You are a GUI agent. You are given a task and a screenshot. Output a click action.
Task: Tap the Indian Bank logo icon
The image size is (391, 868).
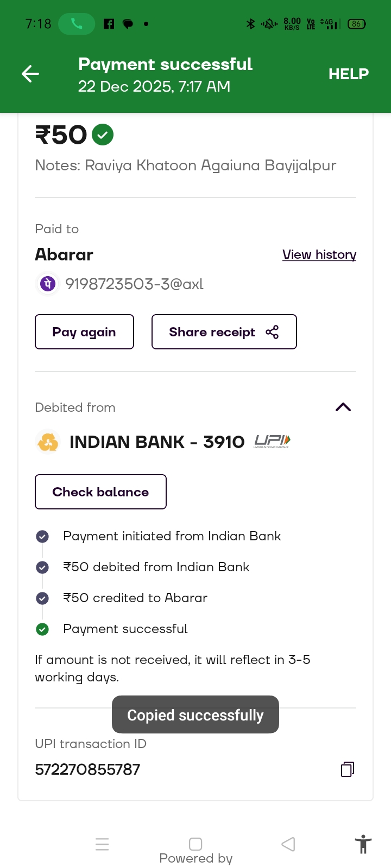point(48,442)
